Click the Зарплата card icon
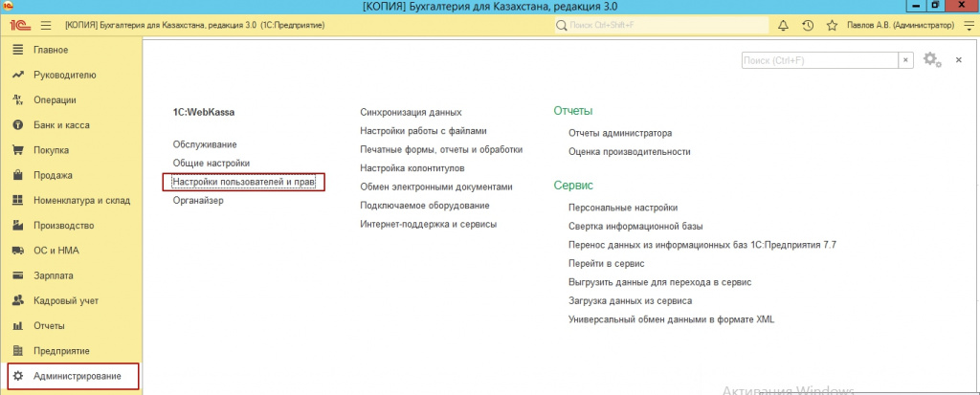The width and height of the screenshot is (980, 395). click(x=18, y=275)
